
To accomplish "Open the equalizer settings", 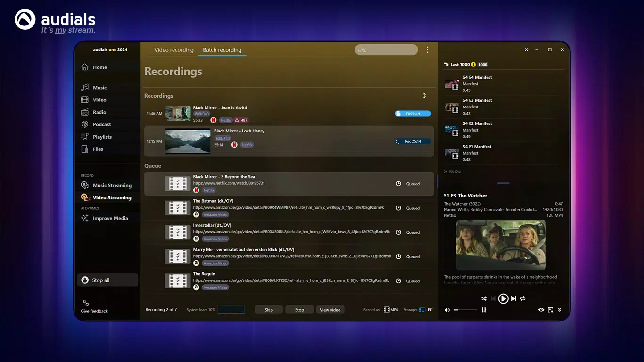I will [x=484, y=310].
